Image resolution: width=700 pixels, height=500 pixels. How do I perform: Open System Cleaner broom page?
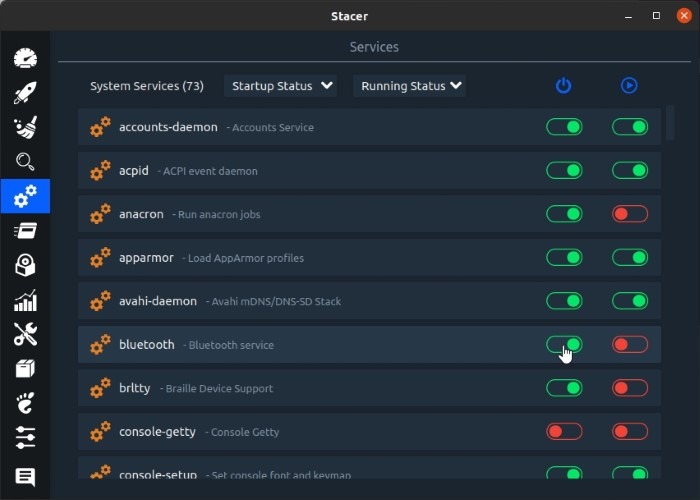[25, 127]
